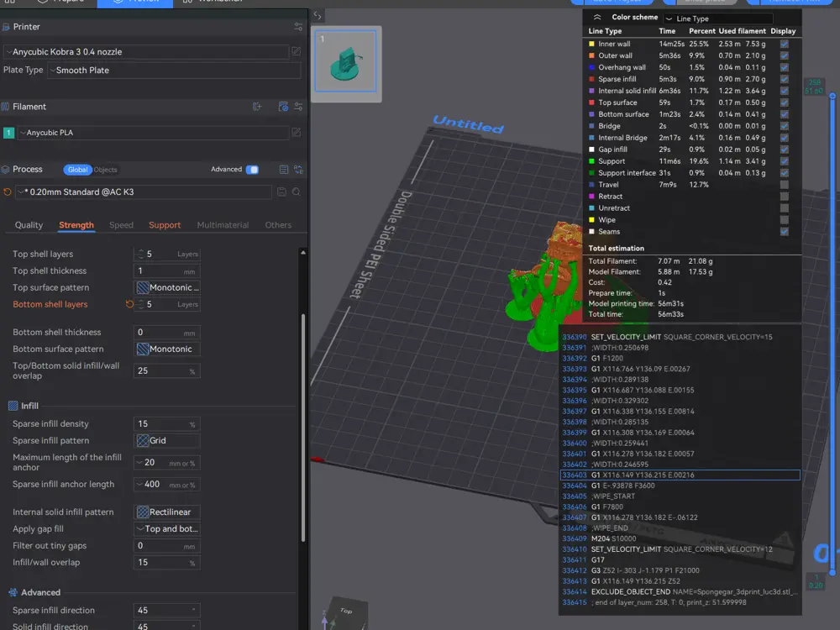This screenshot has width=840, height=630.
Task: Enable the Retract display checkbox
Action: click(x=785, y=197)
